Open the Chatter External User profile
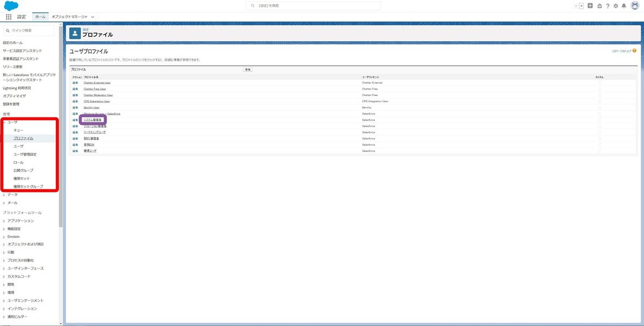This screenshot has width=644, height=326. pos(98,83)
